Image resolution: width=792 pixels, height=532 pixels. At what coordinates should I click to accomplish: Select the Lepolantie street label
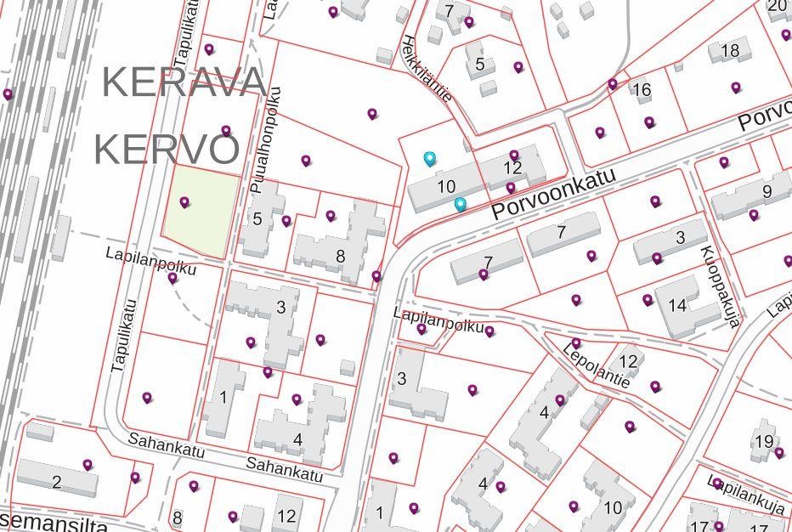tap(597, 366)
